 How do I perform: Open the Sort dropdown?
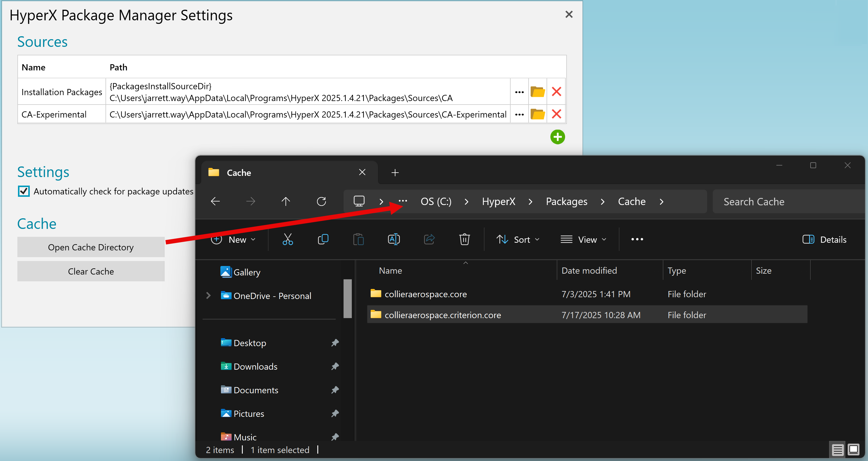(518, 239)
